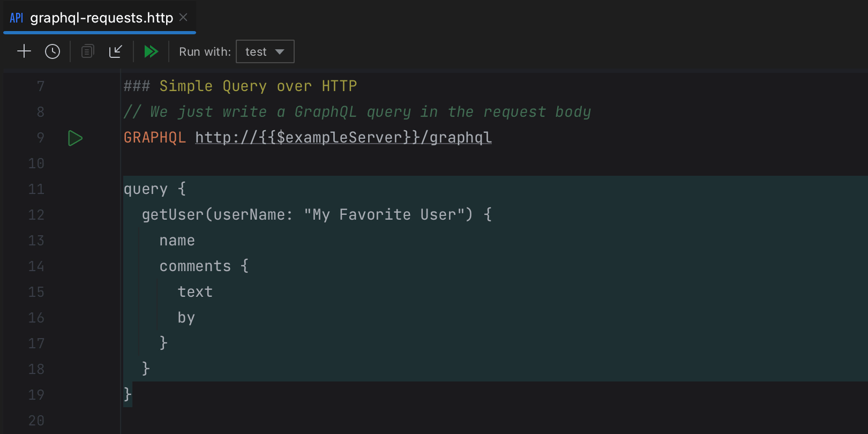Image resolution: width=868 pixels, height=434 pixels.
Task: Click the comments field in query
Action: click(195, 266)
